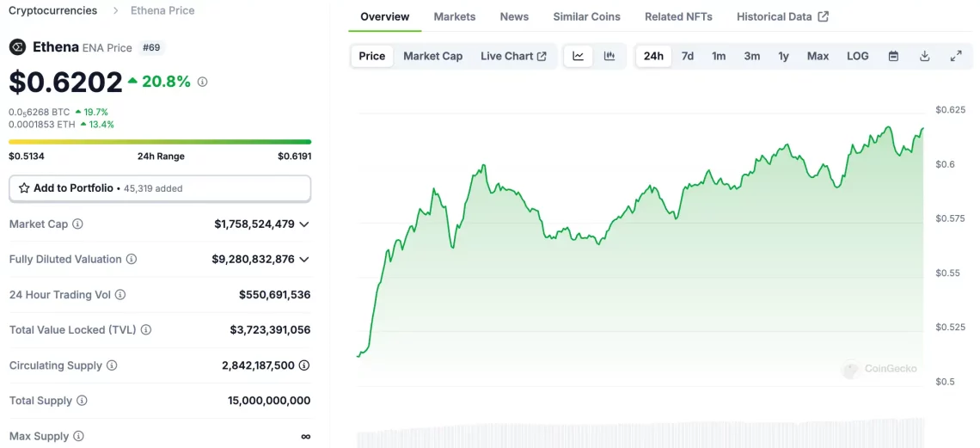Screen dimensions: 980x448
Task: Click the Total Supply info icon
Action: [x=82, y=401]
